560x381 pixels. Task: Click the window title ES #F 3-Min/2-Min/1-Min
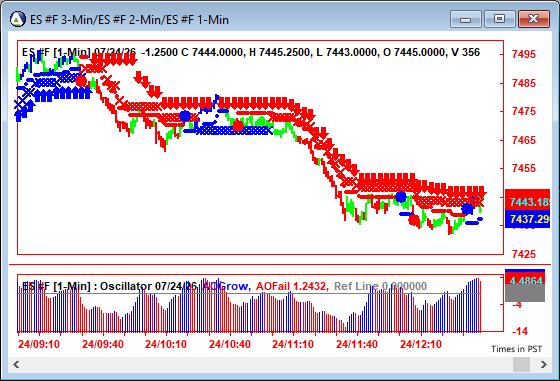click(129, 20)
